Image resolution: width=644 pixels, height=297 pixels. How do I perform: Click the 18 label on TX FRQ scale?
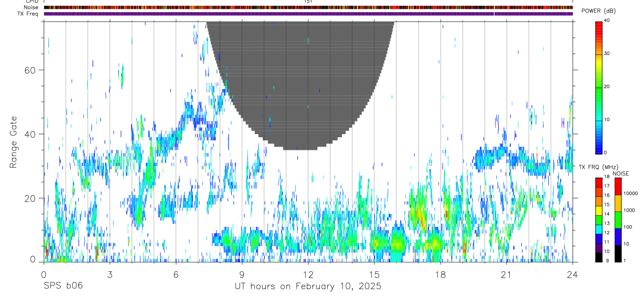pos(607,177)
